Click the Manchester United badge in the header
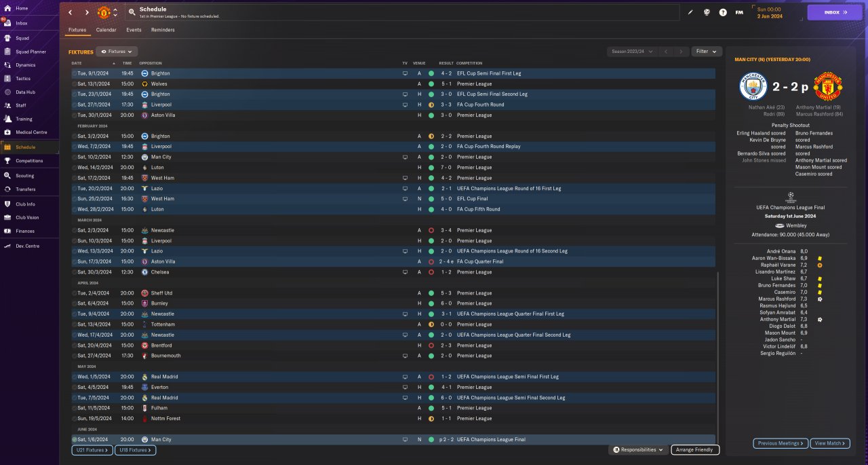868x465 pixels. tap(104, 12)
